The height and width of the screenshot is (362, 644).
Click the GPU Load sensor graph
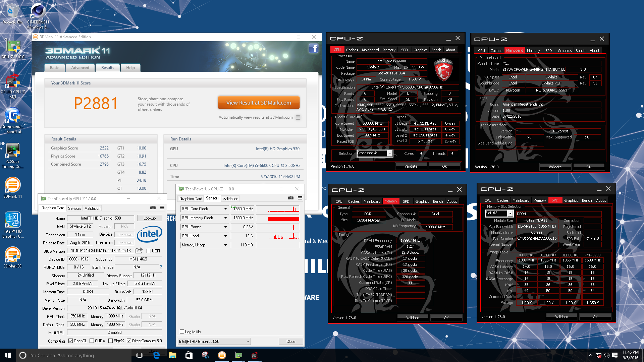point(277,236)
